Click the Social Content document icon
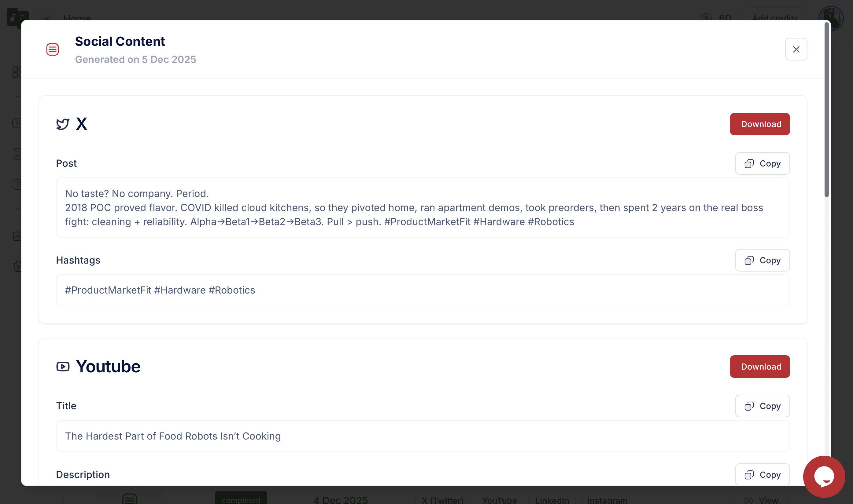This screenshot has width=853, height=504. (x=52, y=49)
